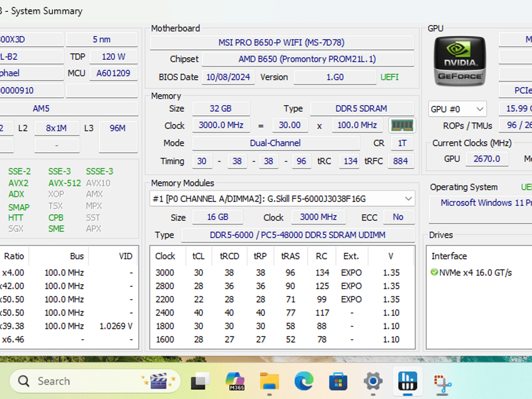Screen dimensions: 532x399
Task: Click the NVIDIA GeForce logo image
Action: 460,61
